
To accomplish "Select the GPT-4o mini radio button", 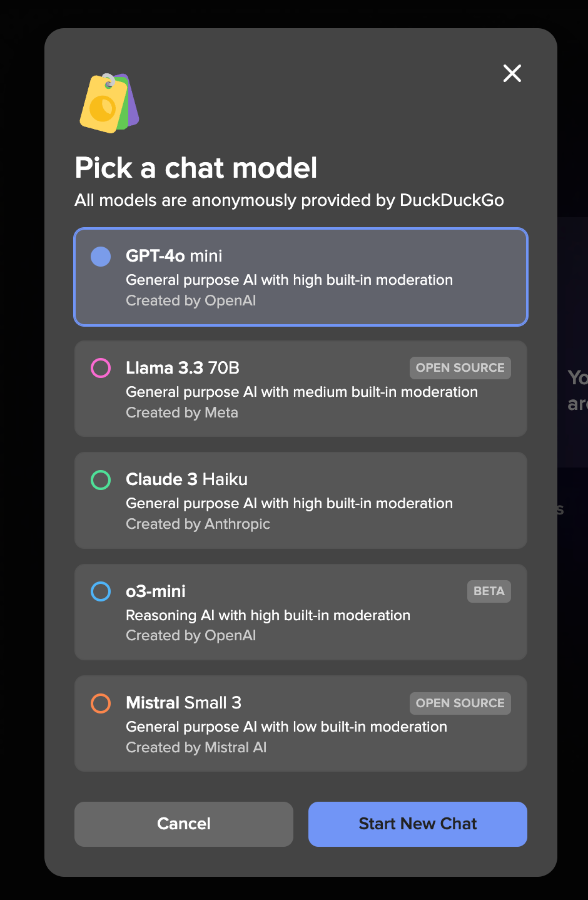I will (x=101, y=256).
